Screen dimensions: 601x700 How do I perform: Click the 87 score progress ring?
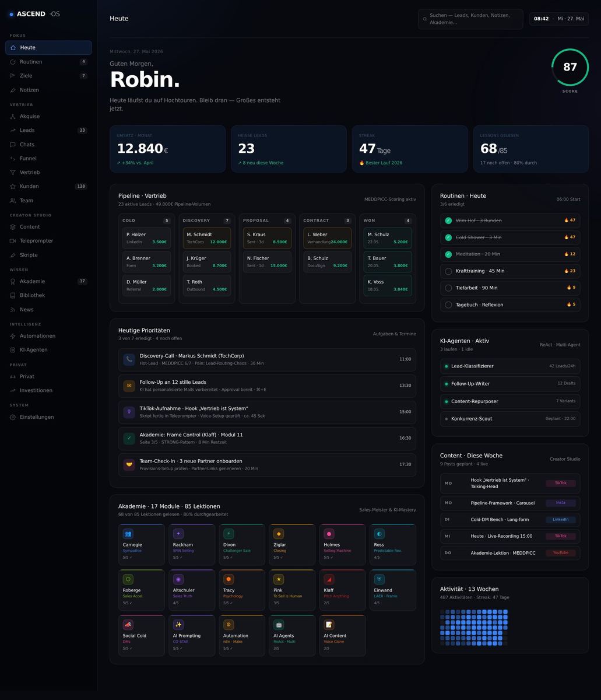[570, 67]
